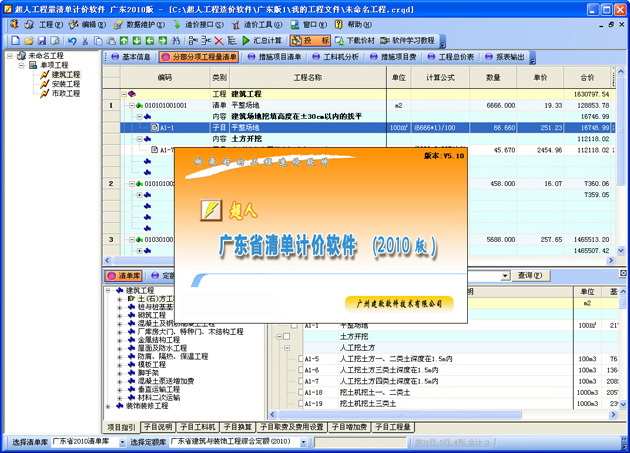
Task: Click the New file toolbar icon
Action: [15, 41]
